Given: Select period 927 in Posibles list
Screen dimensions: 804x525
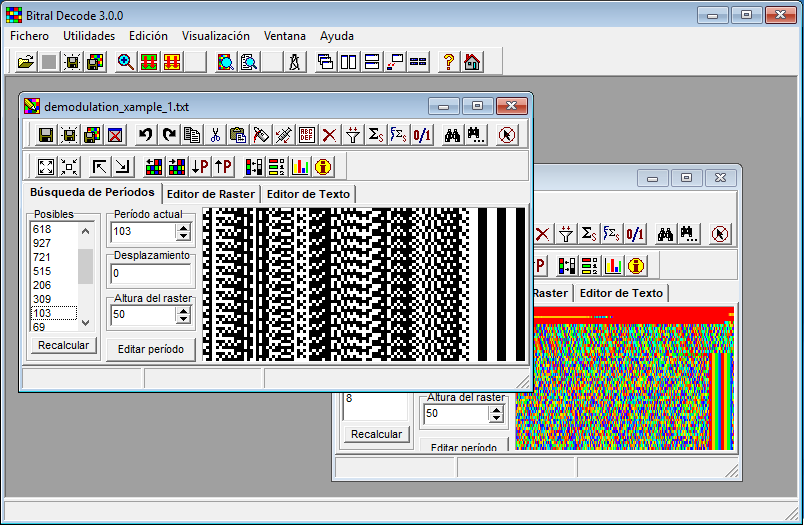Looking at the screenshot, I should coord(54,243).
